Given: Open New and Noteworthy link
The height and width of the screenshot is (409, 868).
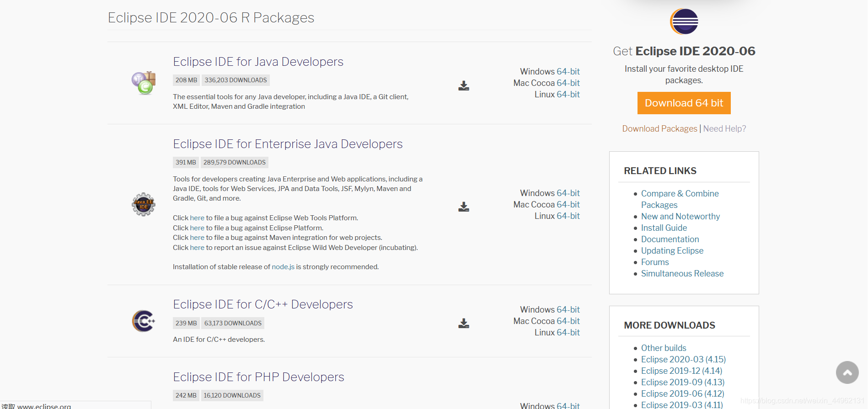Looking at the screenshot, I should pyautogui.click(x=680, y=217).
